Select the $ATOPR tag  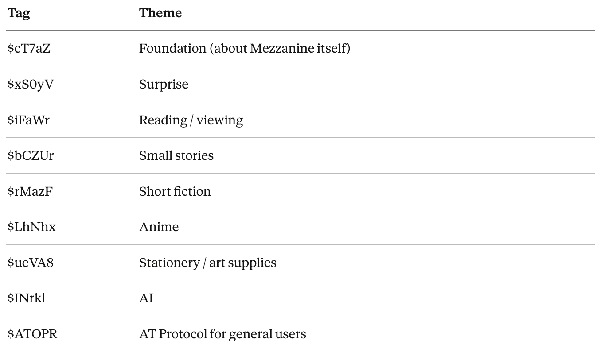click(32, 334)
